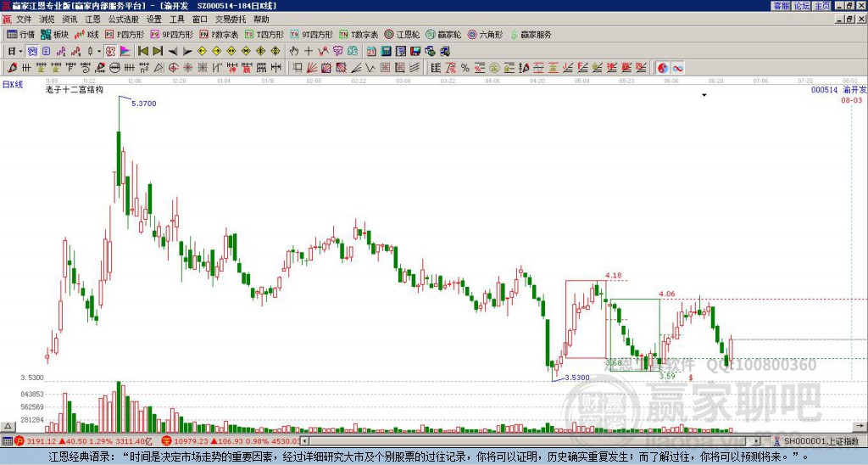Select the Gann fan lines tool

(x=312, y=68)
